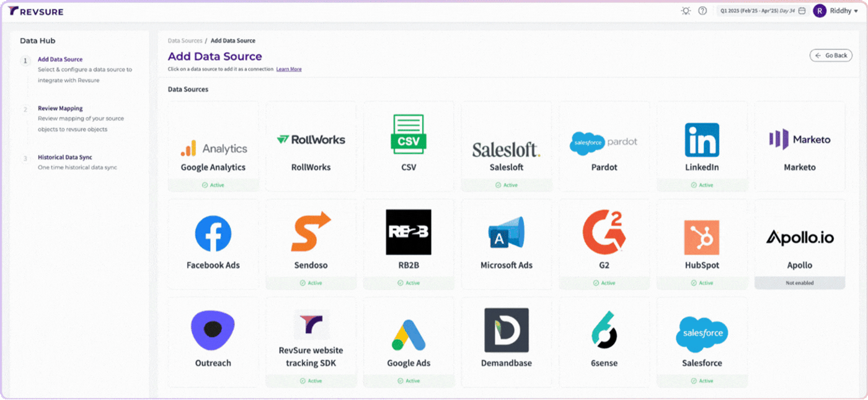The image size is (868, 400).
Task: Click Active status under Salesforce
Action: (702, 381)
